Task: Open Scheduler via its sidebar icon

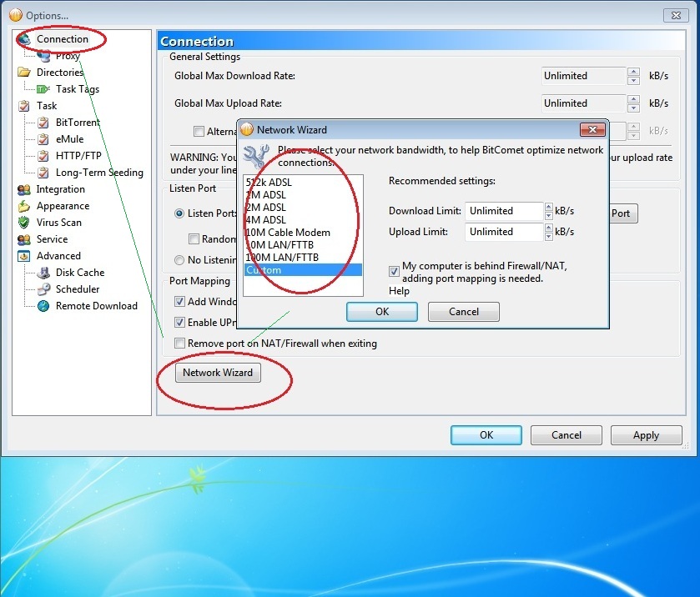Action: coord(43,289)
